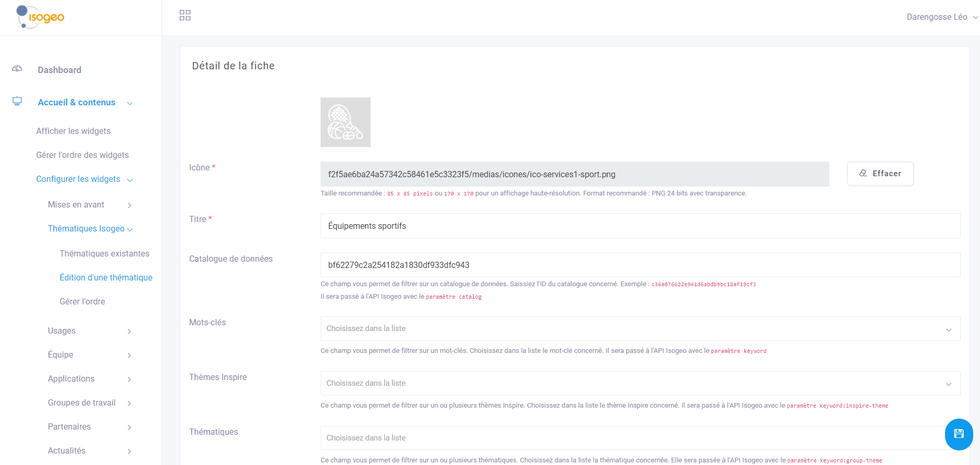Click the Catalogue de données field
The height and width of the screenshot is (465, 980).
[640, 265]
